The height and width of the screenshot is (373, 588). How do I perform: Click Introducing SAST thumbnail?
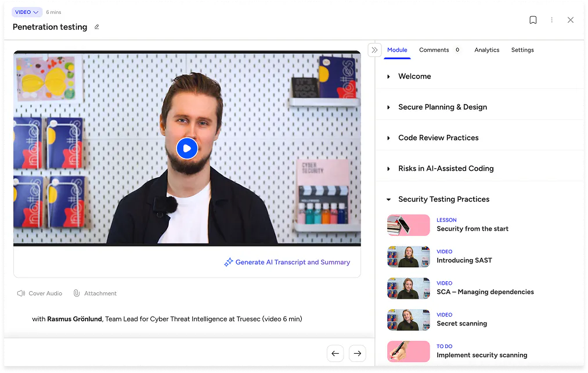click(409, 257)
